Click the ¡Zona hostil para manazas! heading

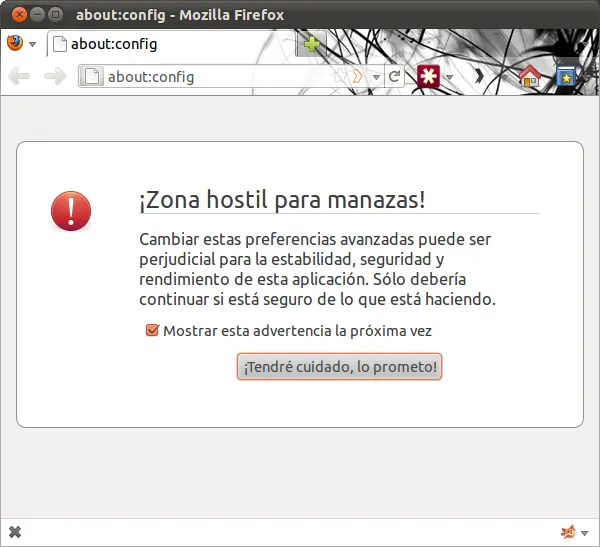282,199
